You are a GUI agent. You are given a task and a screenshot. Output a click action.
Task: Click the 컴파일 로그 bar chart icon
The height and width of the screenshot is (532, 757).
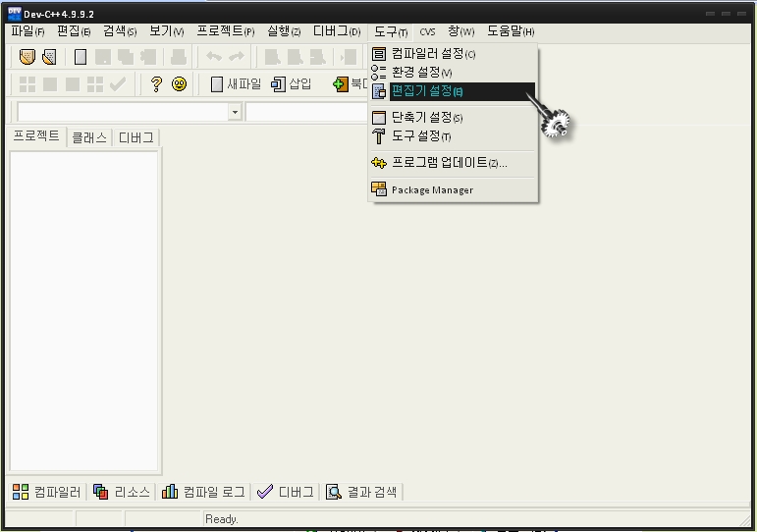170,492
